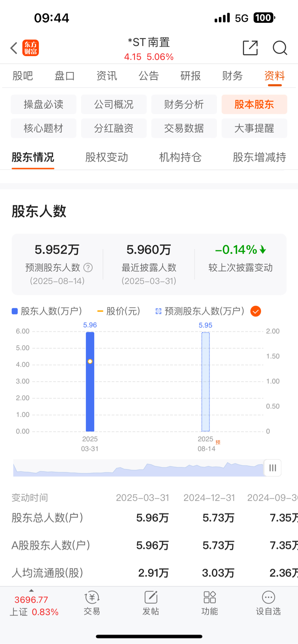The image size is (298, 644).
Task: Tap 3.03万 in 人均流通股 row
Action: [x=218, y=573]
